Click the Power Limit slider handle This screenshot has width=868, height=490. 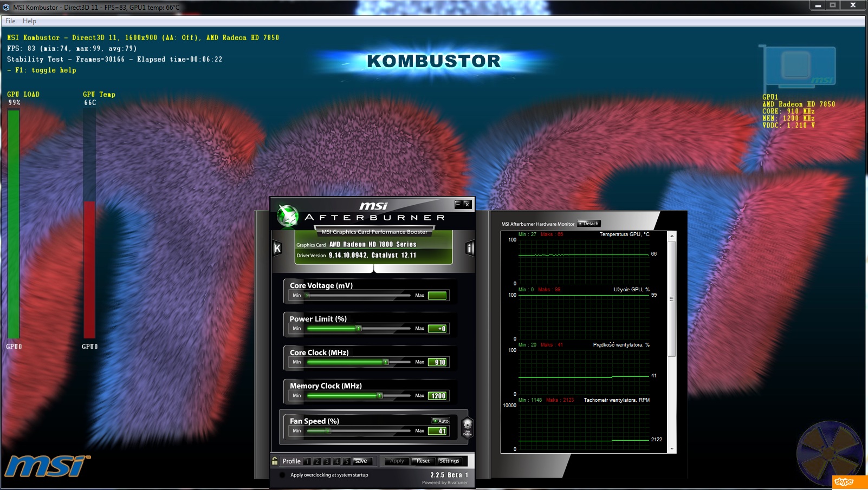[x=358, y=329]
